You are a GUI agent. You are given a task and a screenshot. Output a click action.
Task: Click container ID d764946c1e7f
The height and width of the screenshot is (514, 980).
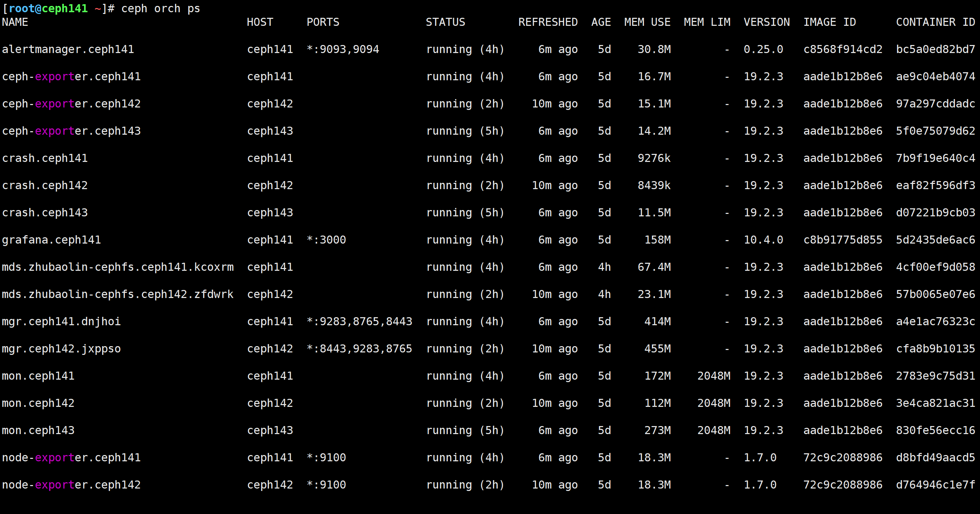(x=935, y=485)
